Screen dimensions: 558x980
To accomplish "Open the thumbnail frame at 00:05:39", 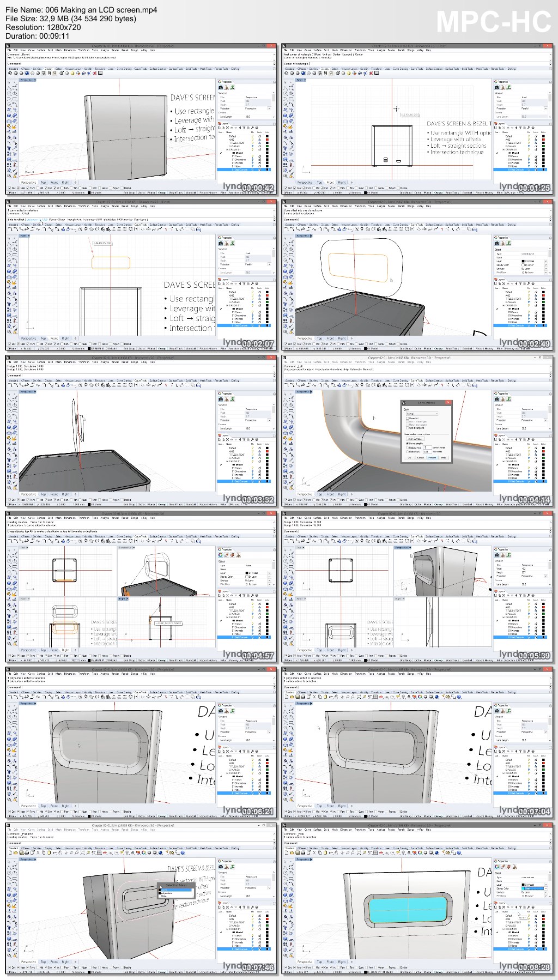I will click(x=417, y=586).
